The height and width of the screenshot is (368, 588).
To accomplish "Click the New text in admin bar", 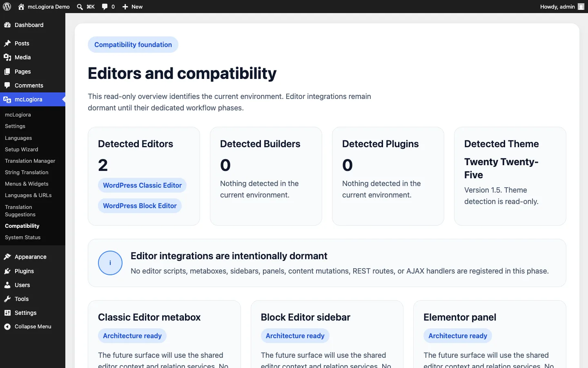I will click(x=137, y=7).
